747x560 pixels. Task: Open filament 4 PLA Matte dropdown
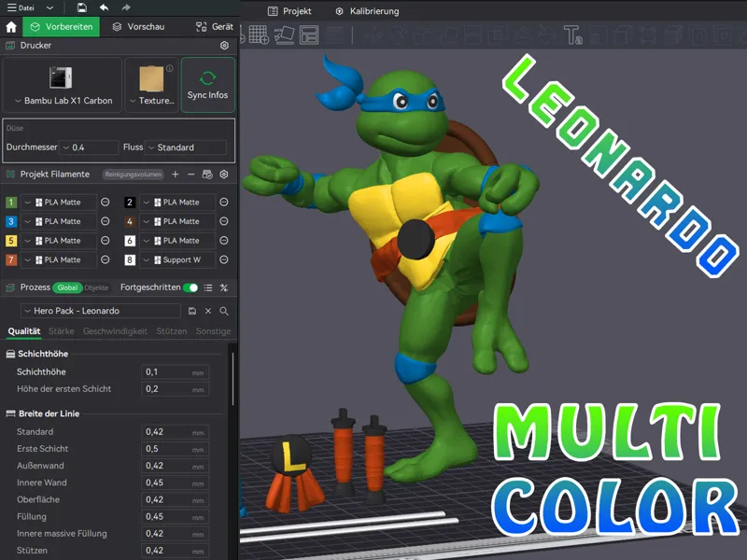[177, 221]
